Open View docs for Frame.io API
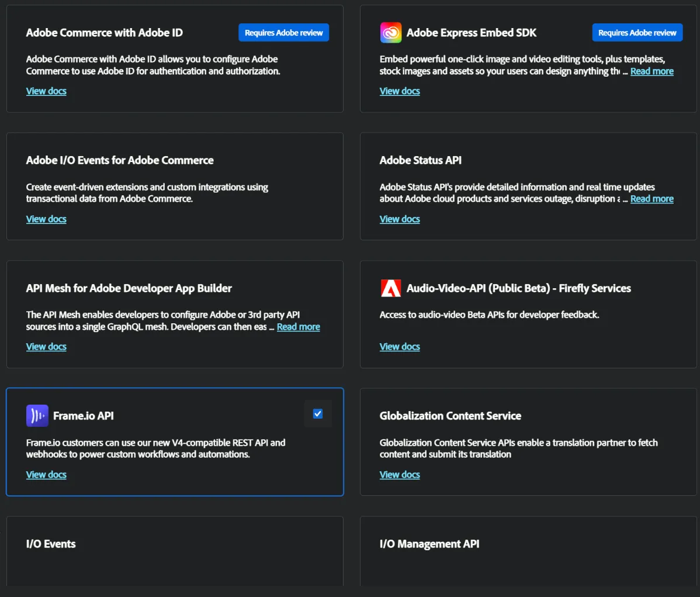 click(46, 475)
